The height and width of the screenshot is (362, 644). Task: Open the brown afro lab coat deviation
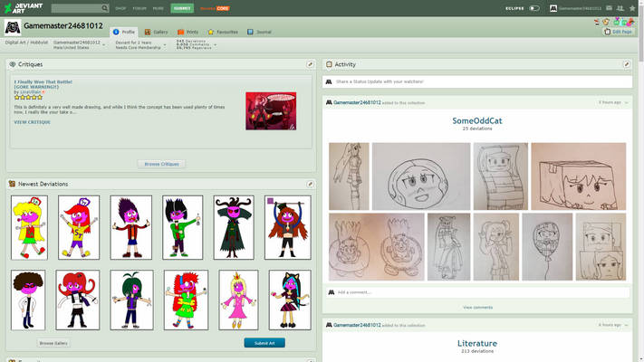[x=28, y=300]
